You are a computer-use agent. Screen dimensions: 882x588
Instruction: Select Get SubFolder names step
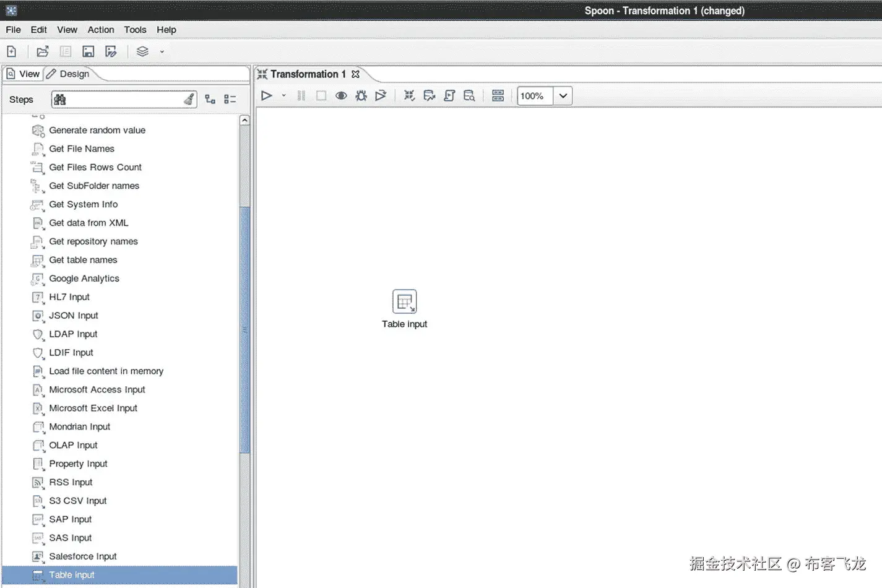94,186
